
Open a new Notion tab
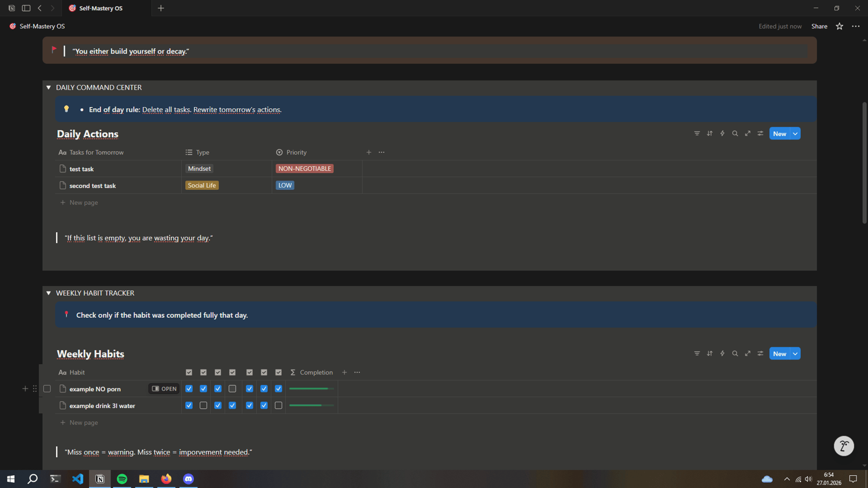click(161, 8)
